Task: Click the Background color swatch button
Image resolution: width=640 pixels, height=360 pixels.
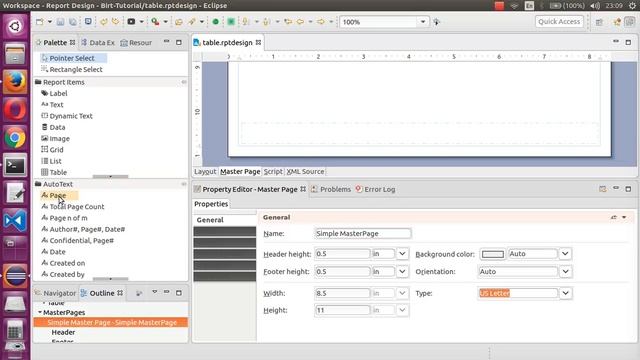Action: click(x=493, y=254)
